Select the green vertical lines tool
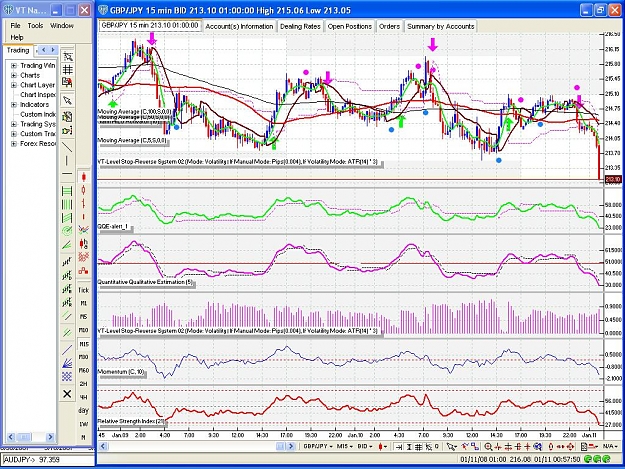 pos(67,204)
